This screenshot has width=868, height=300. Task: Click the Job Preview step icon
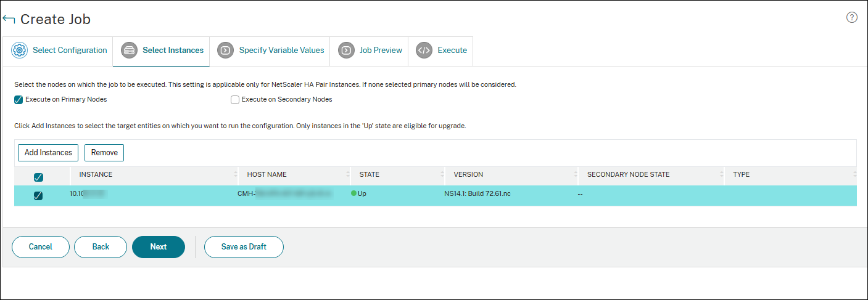347,51
